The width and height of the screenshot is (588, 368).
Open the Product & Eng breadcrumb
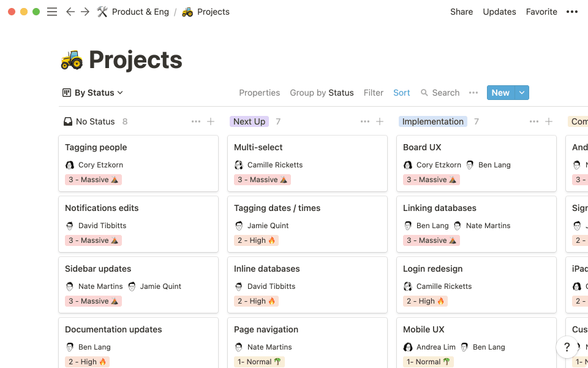point(139,11)
